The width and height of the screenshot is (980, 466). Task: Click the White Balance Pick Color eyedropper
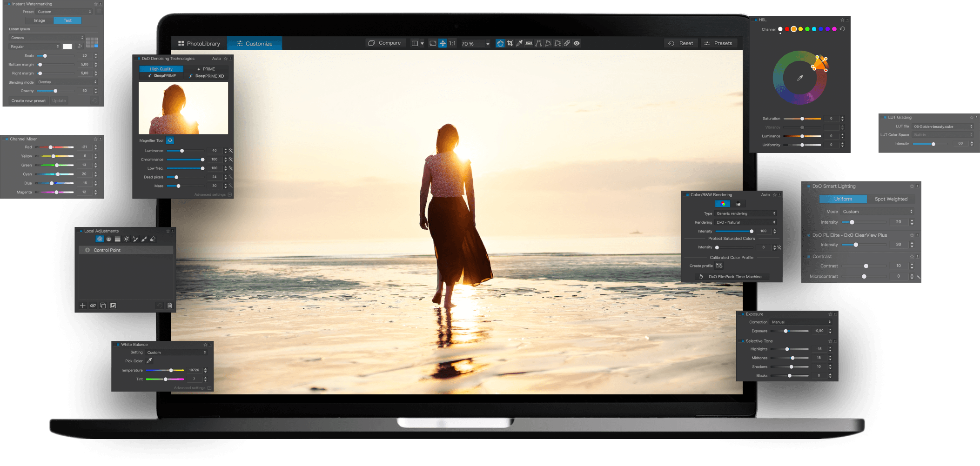click(x=149, y=361)
